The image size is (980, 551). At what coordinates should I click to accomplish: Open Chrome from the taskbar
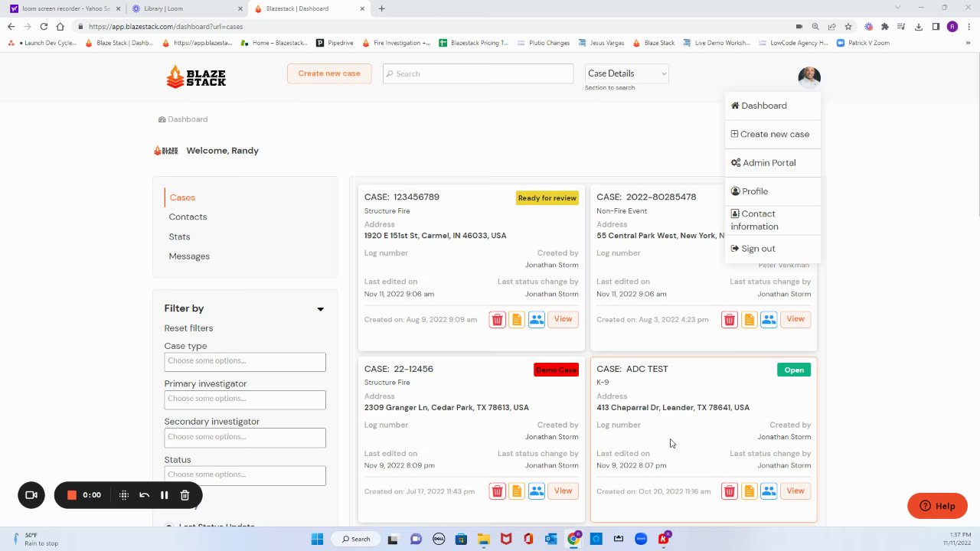click(x=573, y=539)
